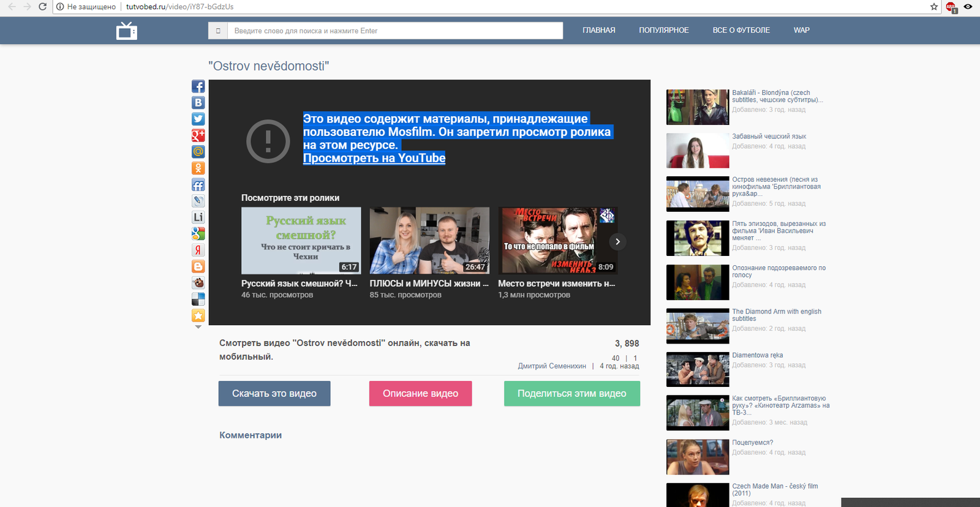Click the Odnoklassniki share icon
Image resolution: width=980 pixels, height=507 pixels.
click(198, 168)
